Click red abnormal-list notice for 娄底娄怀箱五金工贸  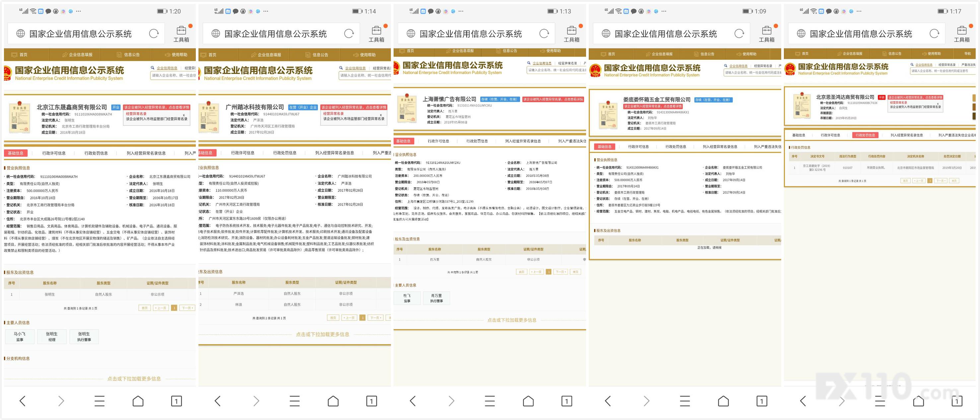pyautogui.click(x=653, y=106)
